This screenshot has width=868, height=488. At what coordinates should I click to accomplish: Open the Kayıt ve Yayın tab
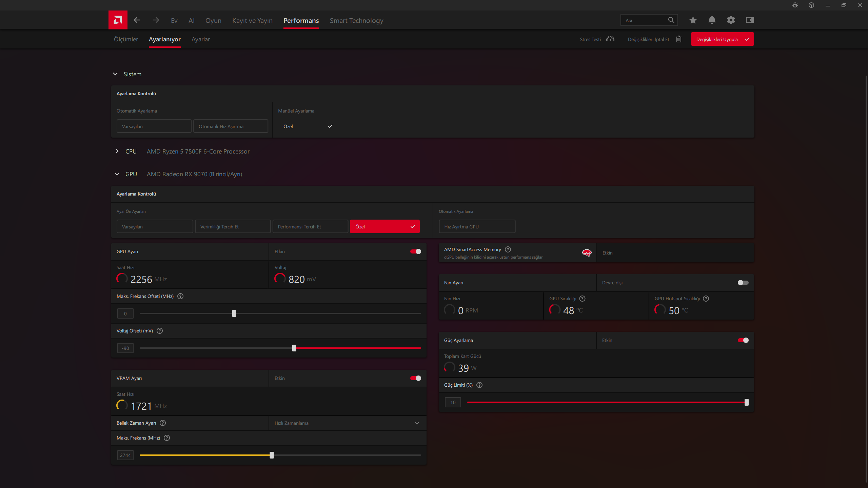[252, 20]
